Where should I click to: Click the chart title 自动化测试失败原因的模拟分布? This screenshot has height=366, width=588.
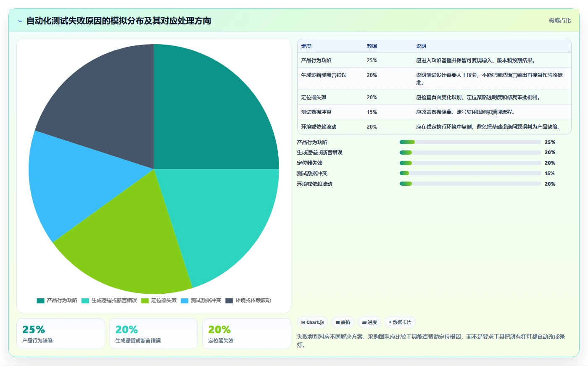(119, 21)
